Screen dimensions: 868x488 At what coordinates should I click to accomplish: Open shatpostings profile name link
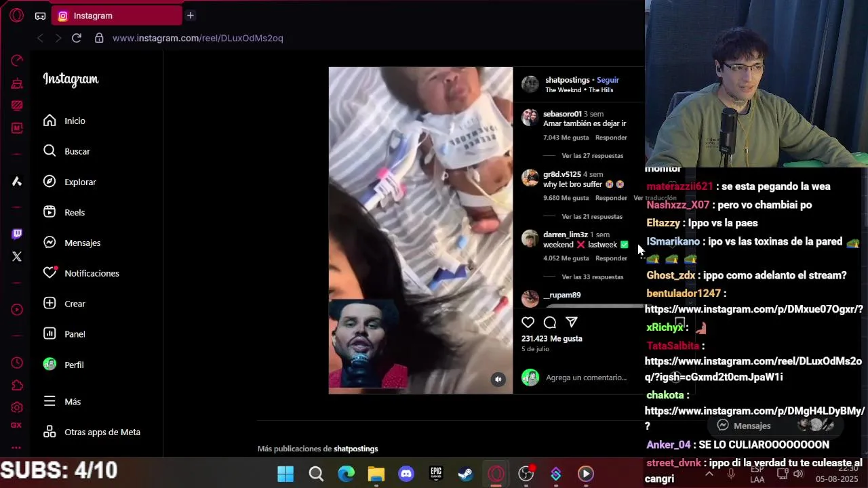click(567, 80)
